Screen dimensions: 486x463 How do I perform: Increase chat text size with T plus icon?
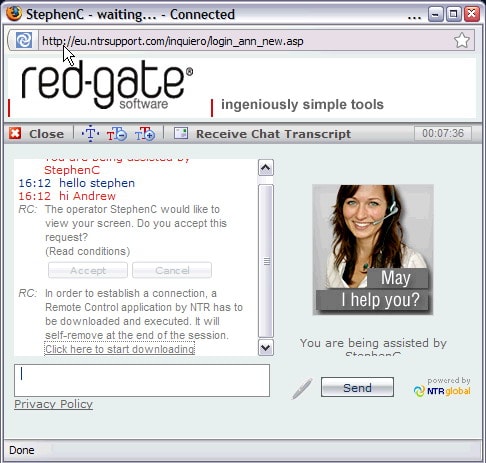(x=145, y=134)
